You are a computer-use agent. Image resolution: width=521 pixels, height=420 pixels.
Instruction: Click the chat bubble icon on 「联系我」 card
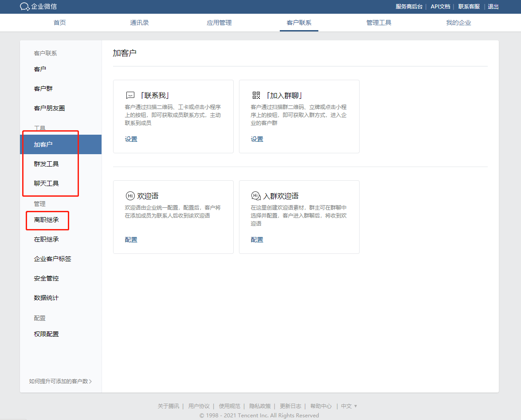pos(130,95)
